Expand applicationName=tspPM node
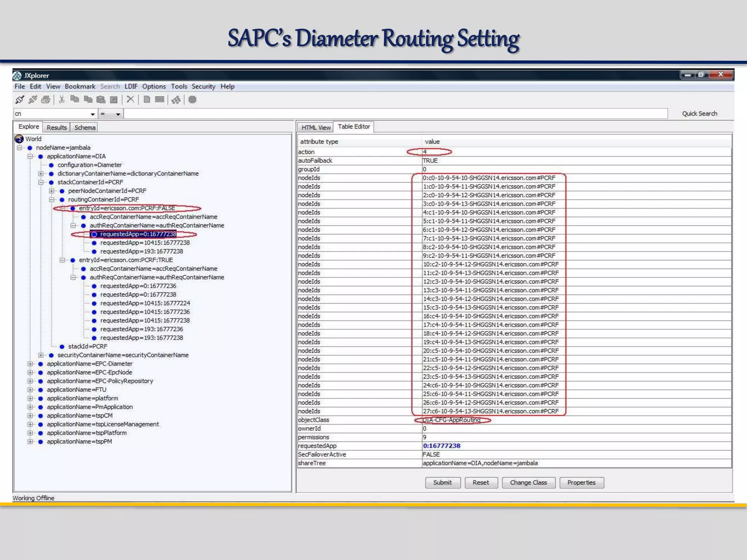This screenshot has width=747, height=560. 30,442
